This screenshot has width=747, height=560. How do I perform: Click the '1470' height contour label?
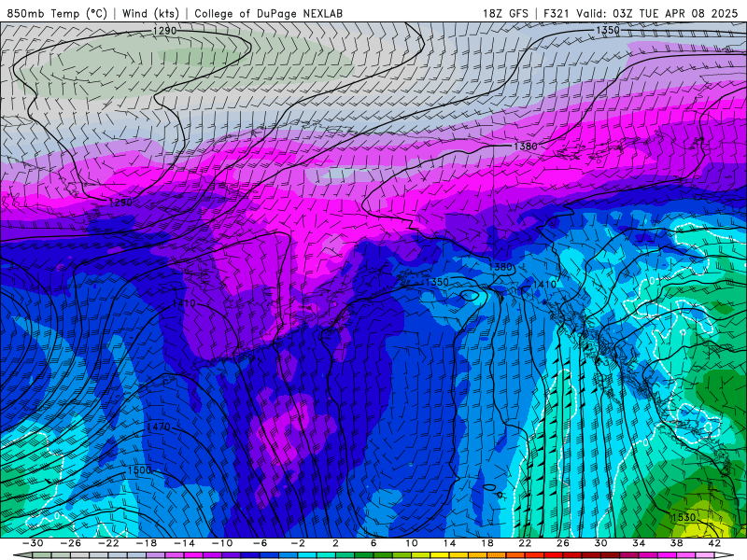point(159,427)
